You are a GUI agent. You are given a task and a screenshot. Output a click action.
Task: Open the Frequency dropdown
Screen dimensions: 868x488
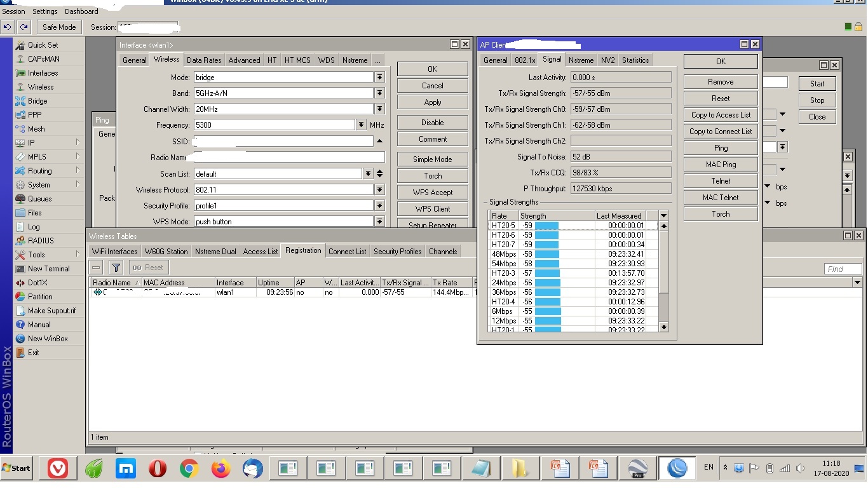(361, 125)
